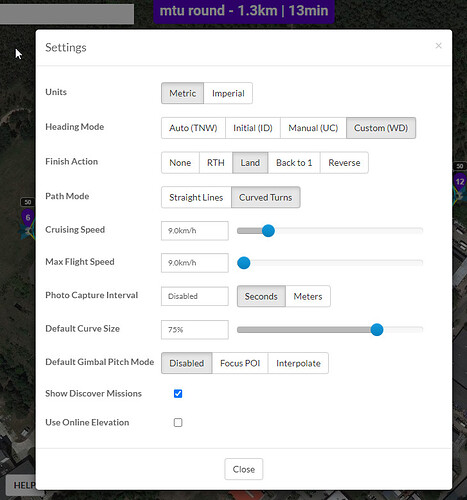Switch units to Imperial

pyautogui.click(x=228, y=93)
